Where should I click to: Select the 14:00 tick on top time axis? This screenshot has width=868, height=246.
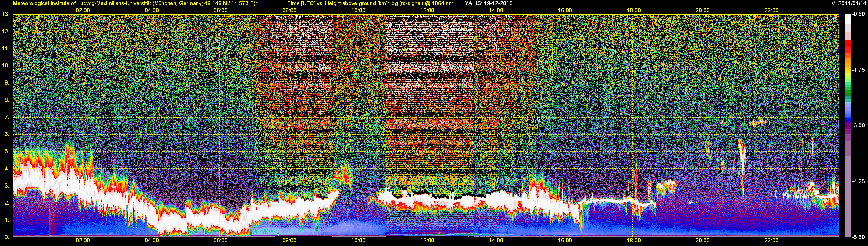tap(496, 10)
